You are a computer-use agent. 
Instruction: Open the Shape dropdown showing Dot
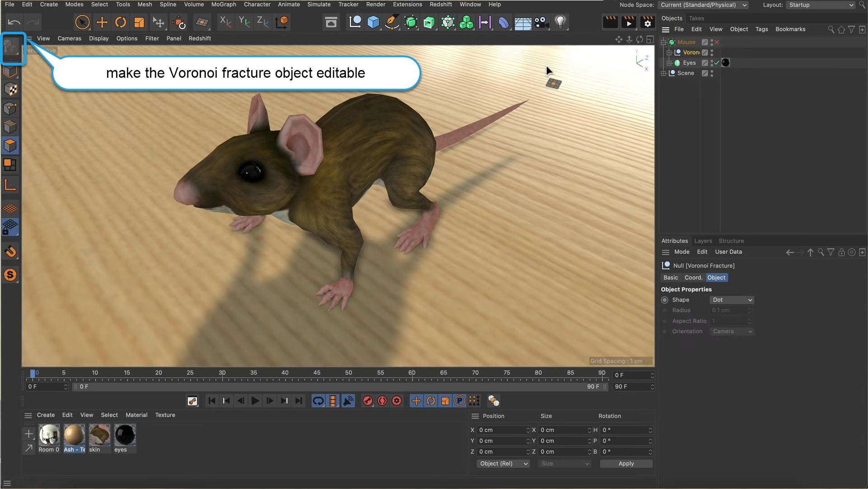coord(732,300)
